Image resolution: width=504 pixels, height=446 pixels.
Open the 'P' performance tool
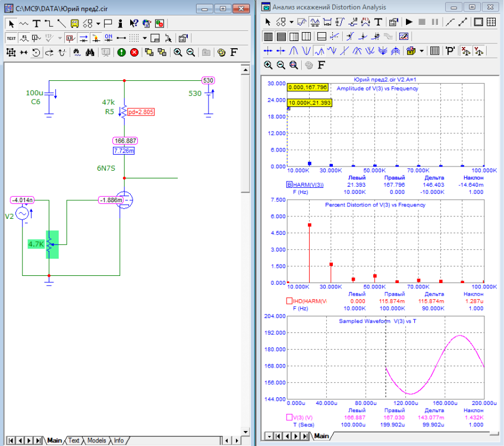[450, 51]
